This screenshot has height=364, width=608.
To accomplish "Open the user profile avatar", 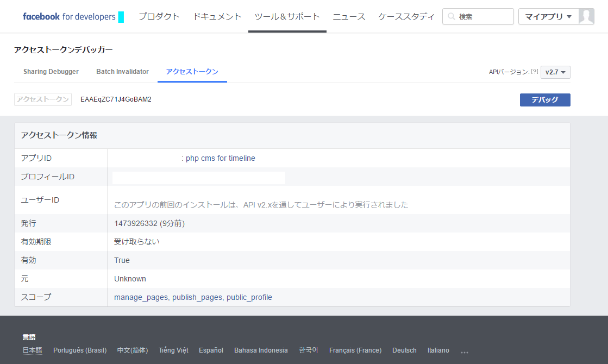I will click(x=586, y=16).
